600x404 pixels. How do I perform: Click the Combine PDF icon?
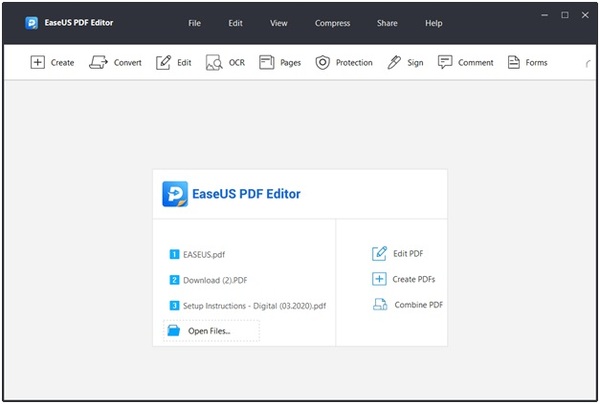click(380, 305)
